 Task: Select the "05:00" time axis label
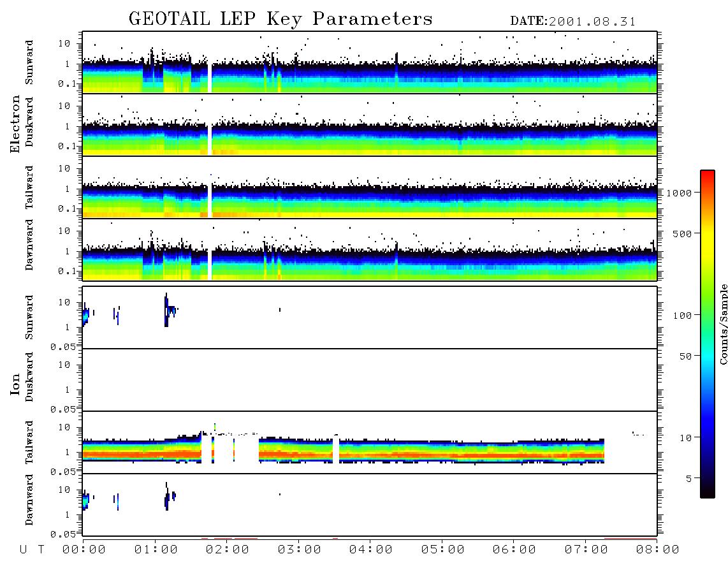(x=443, y=550)
